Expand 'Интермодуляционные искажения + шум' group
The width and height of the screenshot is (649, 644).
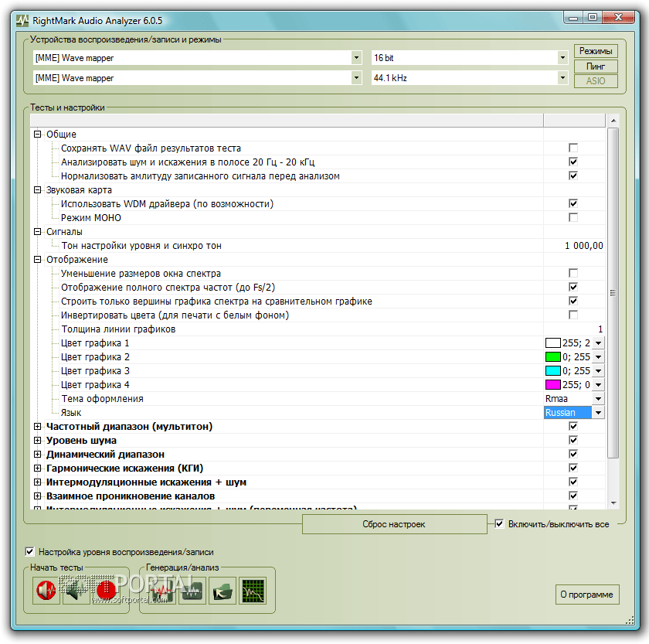[37, 482]
